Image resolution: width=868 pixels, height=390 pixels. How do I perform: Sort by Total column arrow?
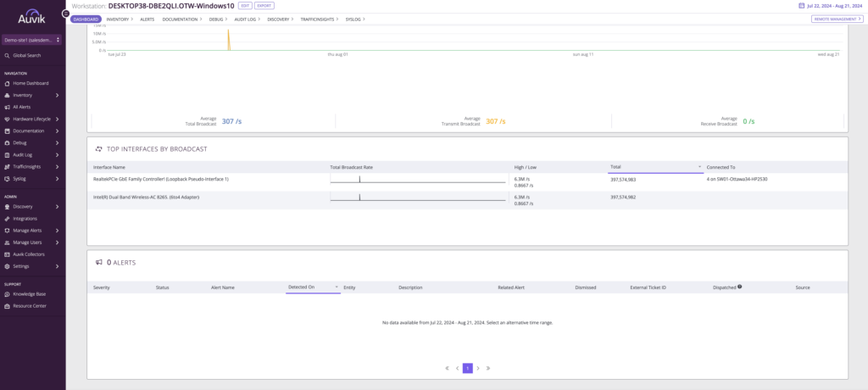[699, 167]
